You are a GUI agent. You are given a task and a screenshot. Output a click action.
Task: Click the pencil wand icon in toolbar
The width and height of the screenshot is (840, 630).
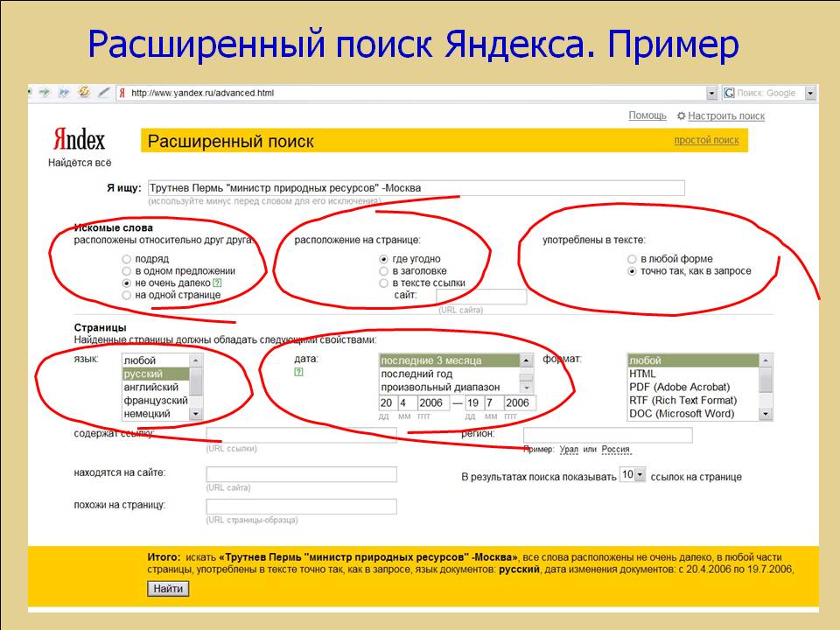(x=104, y=92)
